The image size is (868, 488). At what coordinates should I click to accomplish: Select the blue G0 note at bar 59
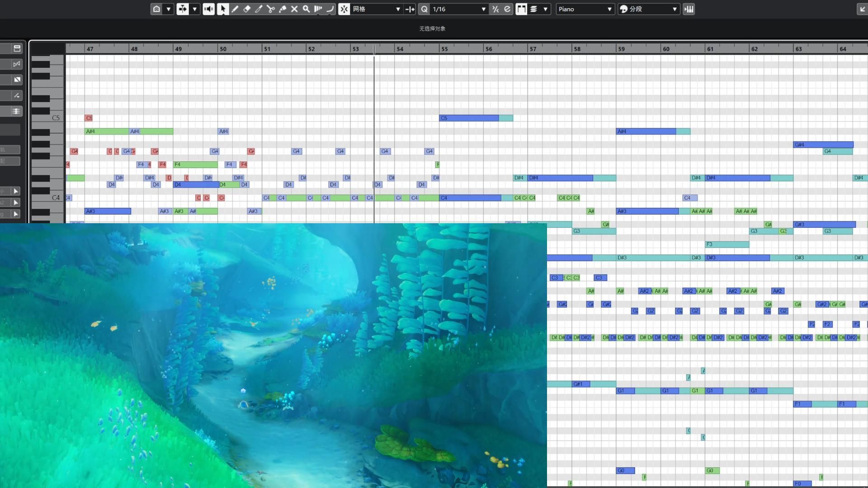626,470
